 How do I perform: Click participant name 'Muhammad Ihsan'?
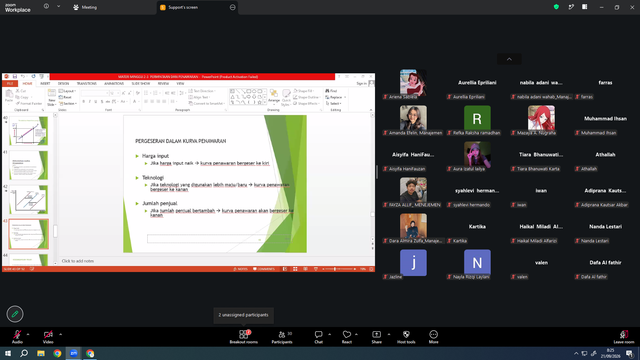(605, 118)
